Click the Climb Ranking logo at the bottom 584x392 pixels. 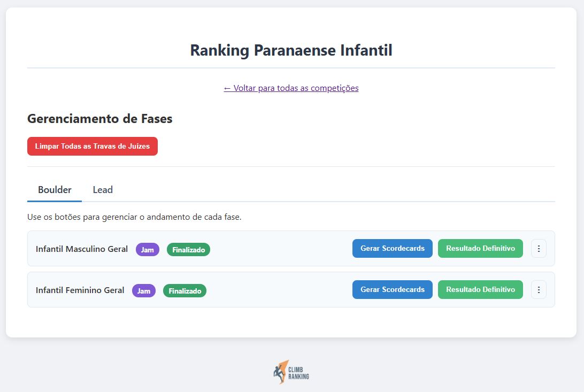coord(291,371)
